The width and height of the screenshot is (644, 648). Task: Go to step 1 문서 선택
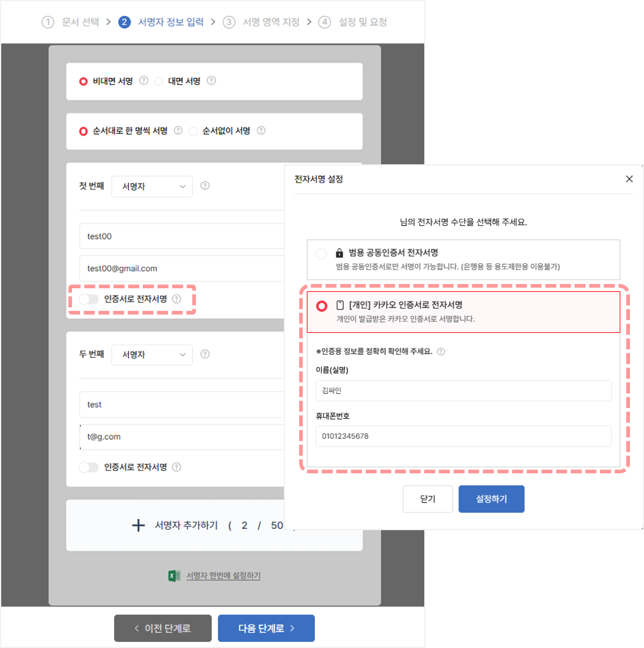71,22
